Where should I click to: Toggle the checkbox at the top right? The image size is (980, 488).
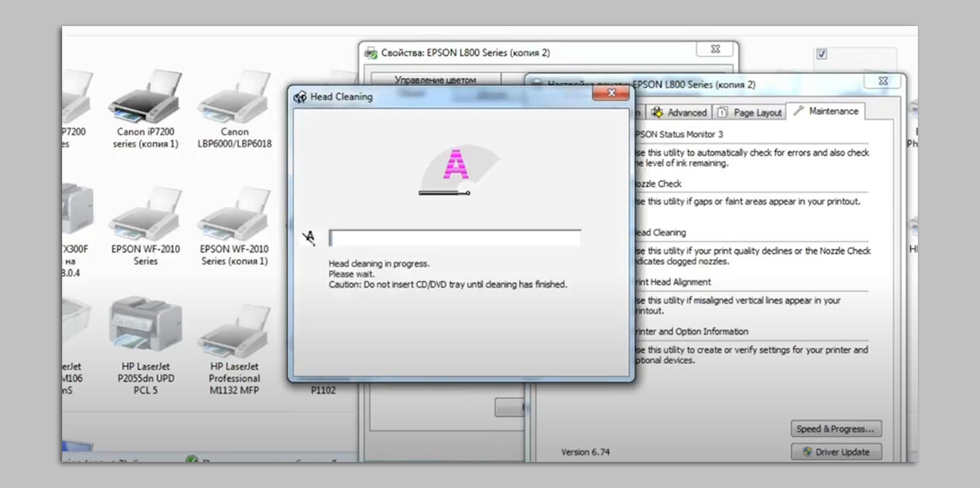(822, 55)
